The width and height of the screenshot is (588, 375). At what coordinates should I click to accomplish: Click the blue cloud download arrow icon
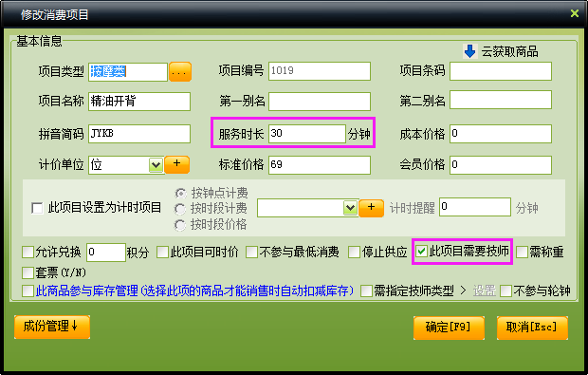[x=469, y=51]
